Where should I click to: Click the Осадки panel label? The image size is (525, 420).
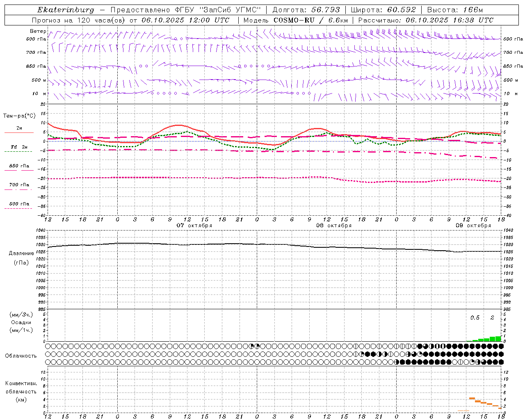coord(21,322)
